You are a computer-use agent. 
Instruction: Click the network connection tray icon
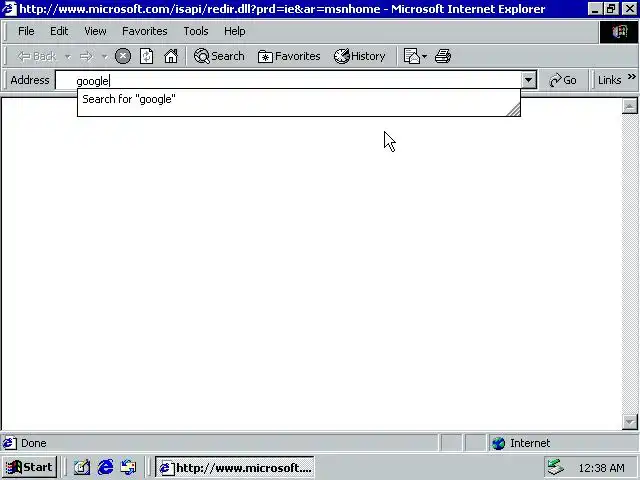coord(556,467)
